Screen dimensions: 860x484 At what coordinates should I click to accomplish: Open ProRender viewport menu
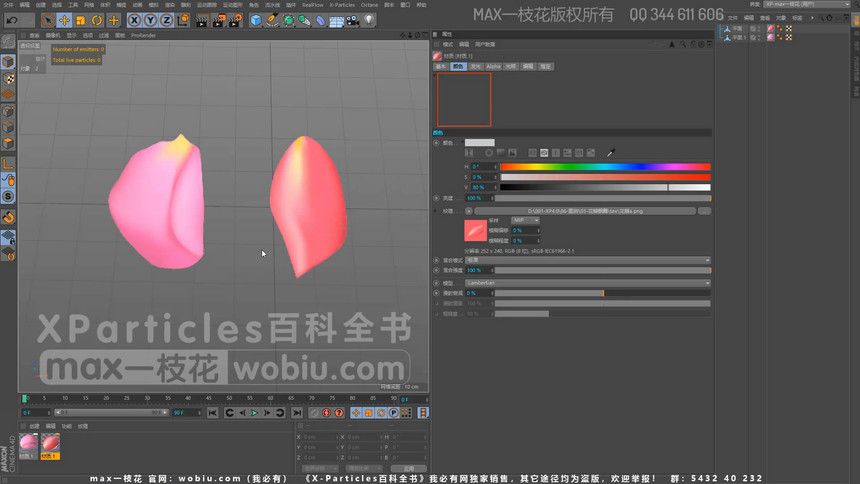click(143, 35)
